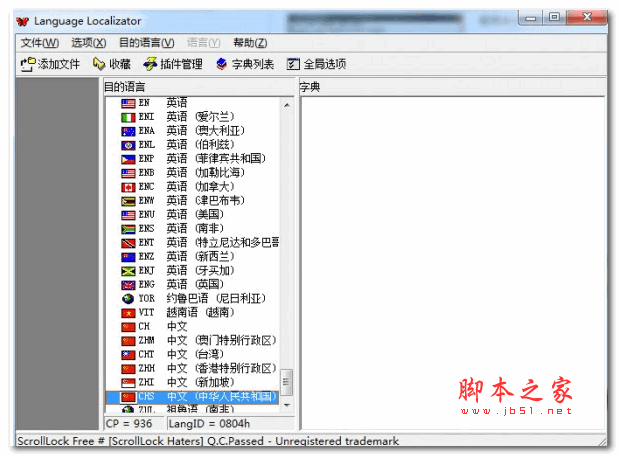Click the Australian flag for ENA

pyautogui.click(x=128, y=131)
